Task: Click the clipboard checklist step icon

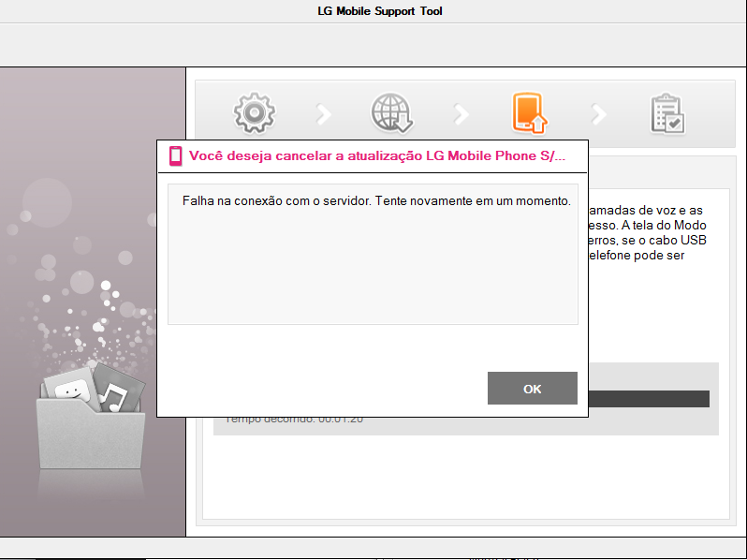Action: click(x=667, y=113)
